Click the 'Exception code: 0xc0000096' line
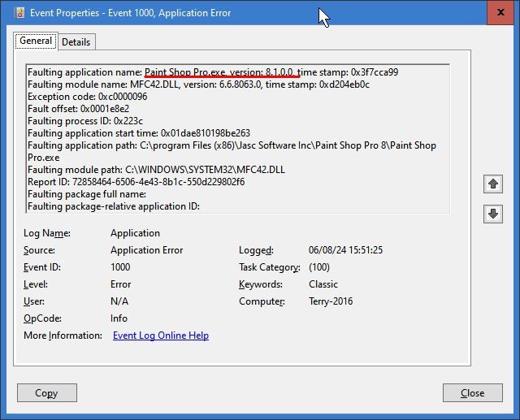This screenshot has width=520, height=420. (88, 97)
